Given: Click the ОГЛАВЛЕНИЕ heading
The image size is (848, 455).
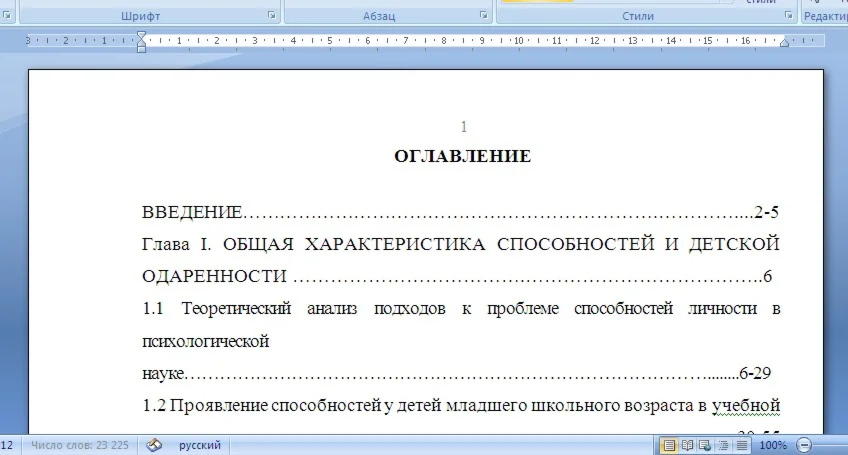Looking at the screenshot, I should 463,156.
